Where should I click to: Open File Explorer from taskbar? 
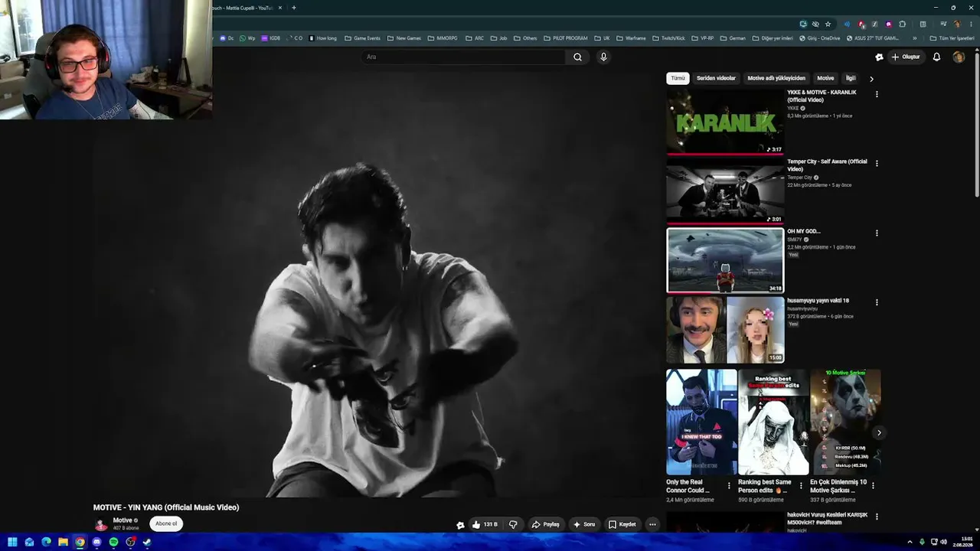pos(63,542)
